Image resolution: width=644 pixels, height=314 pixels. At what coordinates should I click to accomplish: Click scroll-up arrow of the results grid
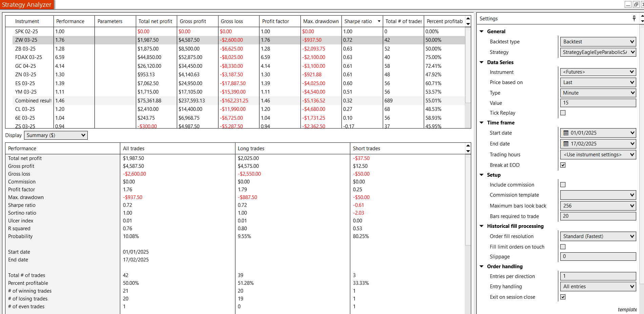click(468, 19)
